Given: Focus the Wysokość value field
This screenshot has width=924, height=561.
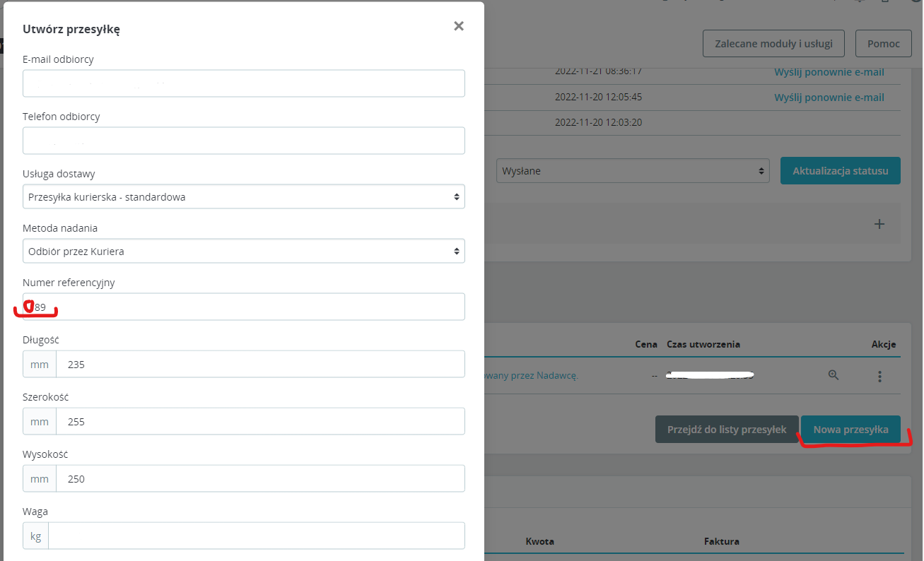Looking at the screenshot, I should click(260, 478).
